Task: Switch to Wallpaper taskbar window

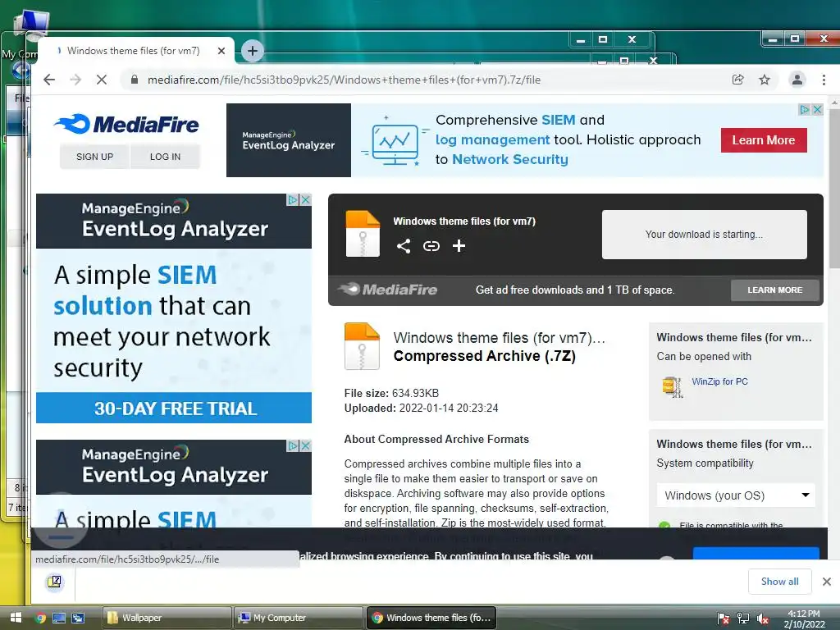Action: pos(167,618)
